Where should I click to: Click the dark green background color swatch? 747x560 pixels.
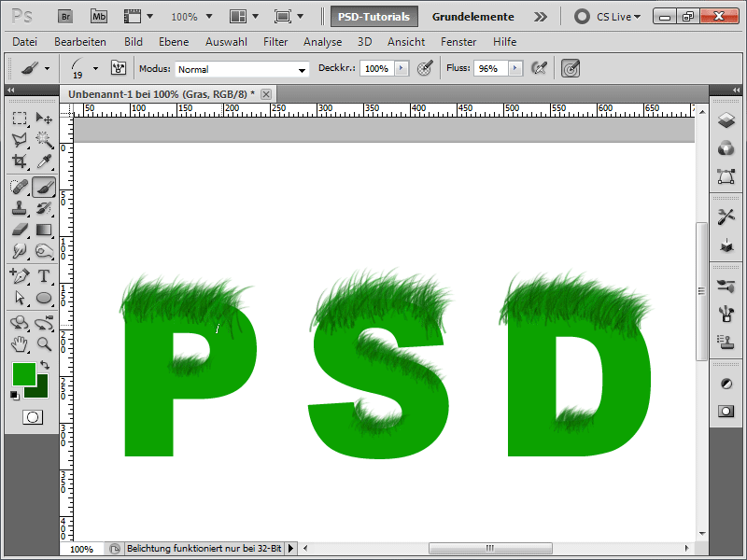click(x=40, y=390)
